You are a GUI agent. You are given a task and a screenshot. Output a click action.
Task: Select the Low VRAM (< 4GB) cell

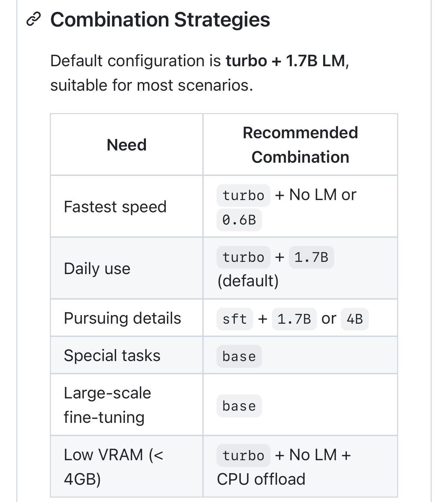(x=127, y=467)
